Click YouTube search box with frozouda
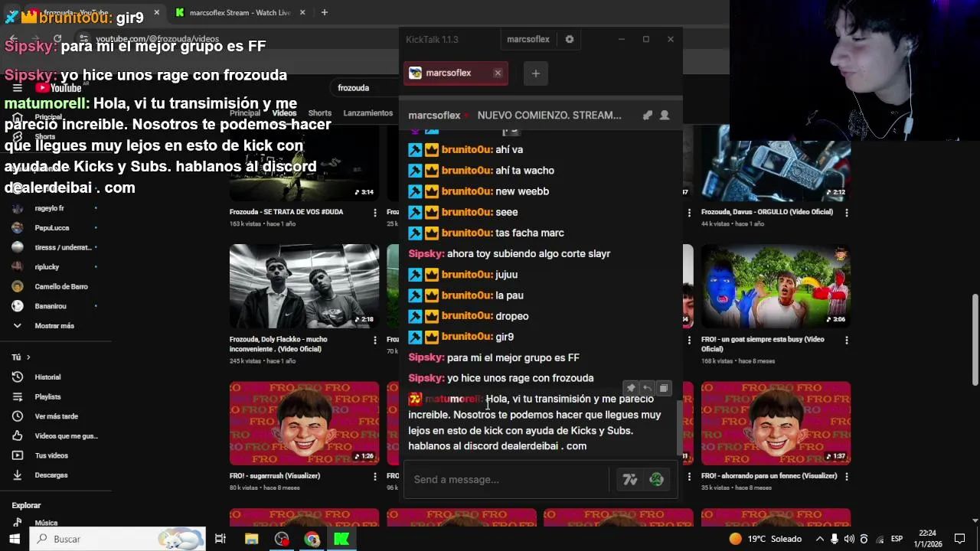Screen dimensions: 980x551 [x=364, y=88]
